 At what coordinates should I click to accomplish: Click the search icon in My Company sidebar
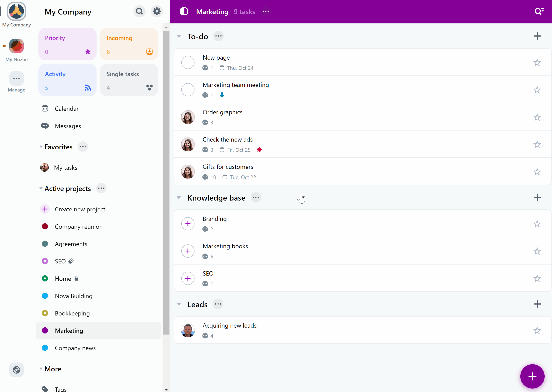[x=139, y=12]
